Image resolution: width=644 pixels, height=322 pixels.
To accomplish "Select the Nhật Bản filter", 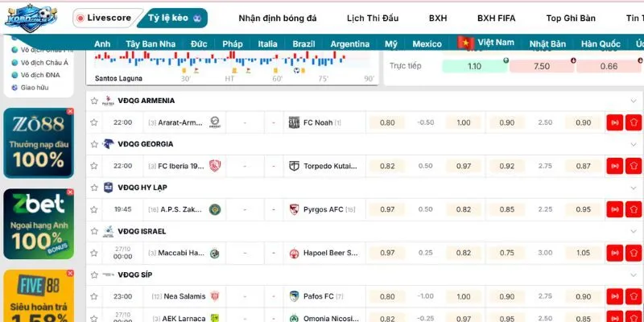I will pos(547,44).
